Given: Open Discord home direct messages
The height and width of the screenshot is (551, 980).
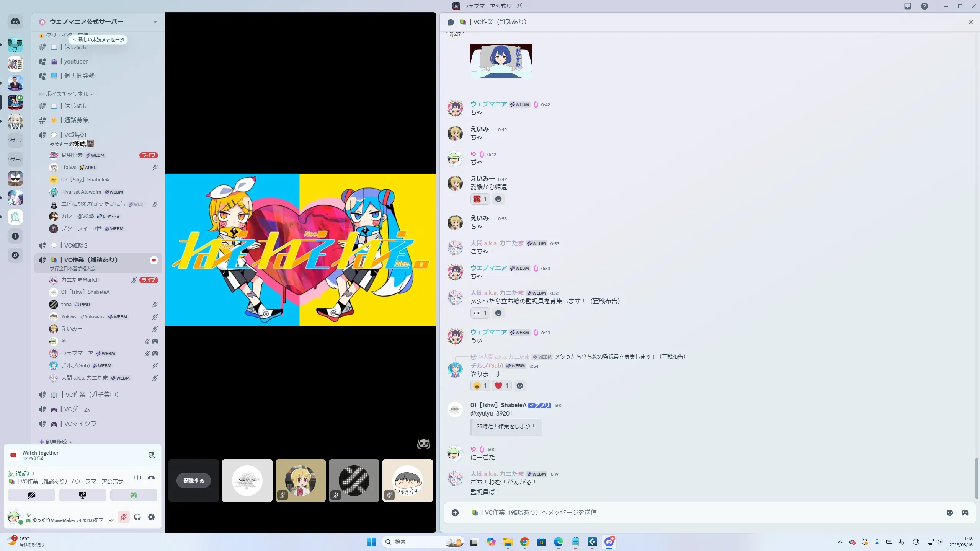Looking at the screenshot, I should [x=15, y=21].
